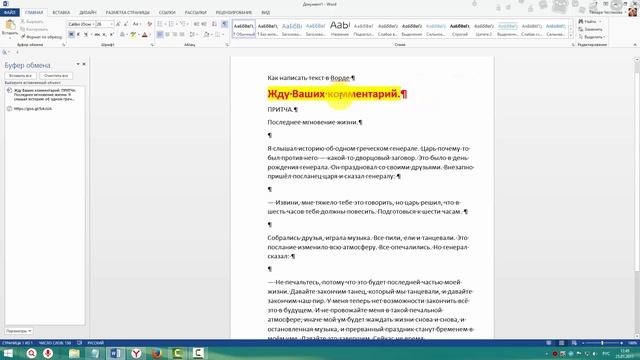
Task: Toggle underline formatting
Action: point(86,35)
